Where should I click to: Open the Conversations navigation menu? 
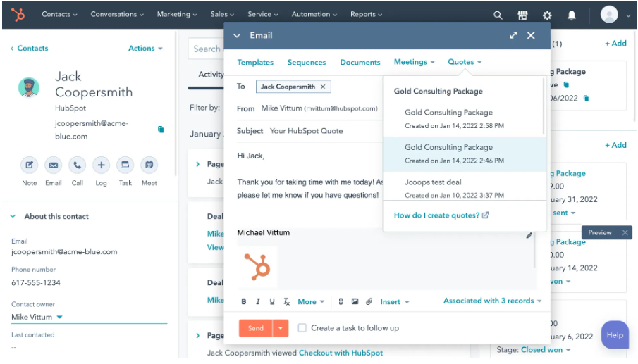117,14
